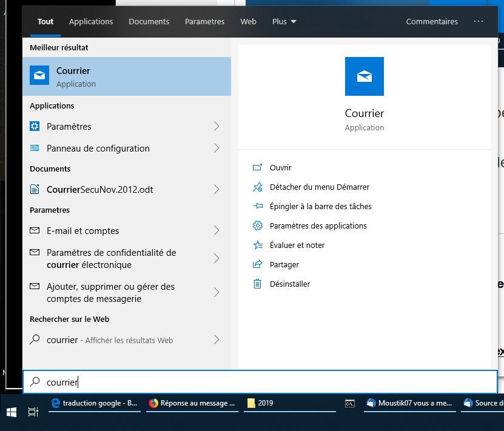The height and width of the screenshot is (431, 504).
Task: Switch to the Applications tab
Action: pos(91,21)
